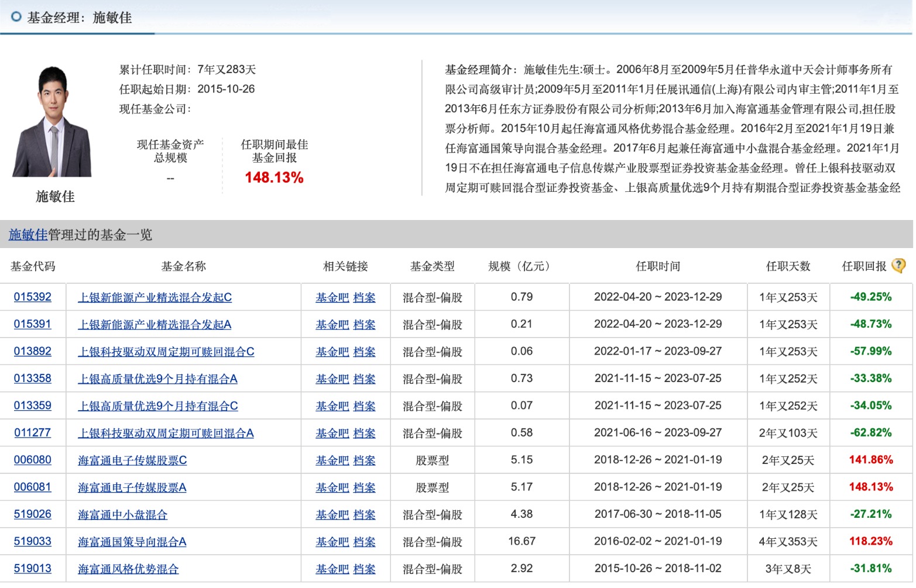The image size is (916, 588).
Task: Open 档案 link for fund 013892
Action: 364,352
